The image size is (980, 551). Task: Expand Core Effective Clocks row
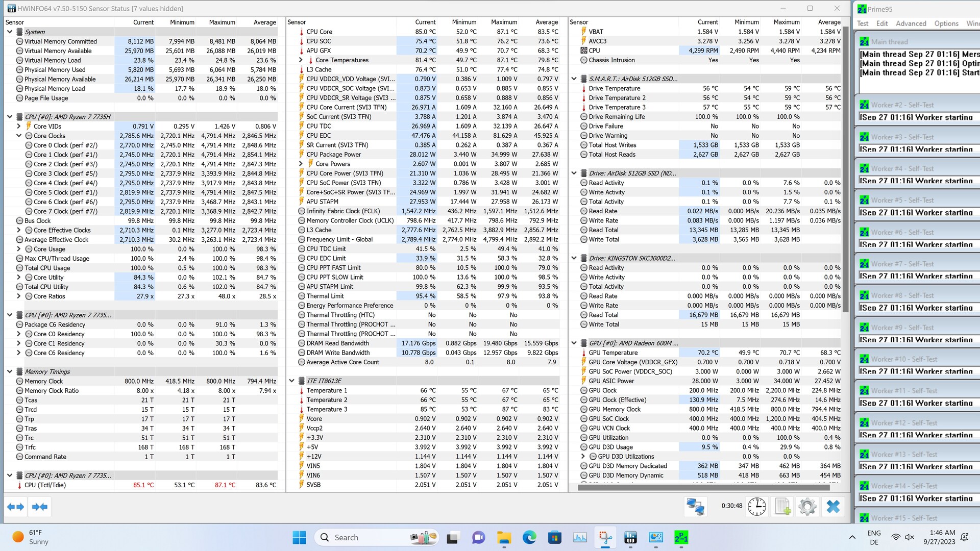19,230
